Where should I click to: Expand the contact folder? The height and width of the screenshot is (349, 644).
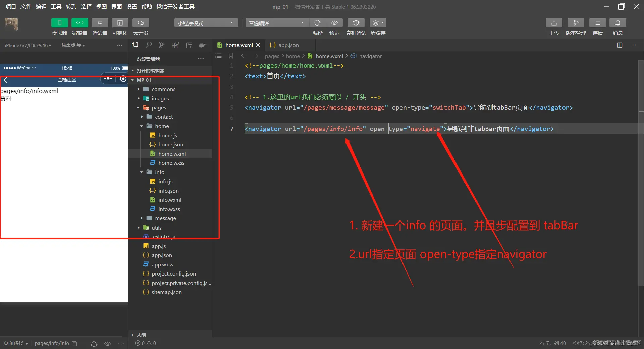coord(170,117)
